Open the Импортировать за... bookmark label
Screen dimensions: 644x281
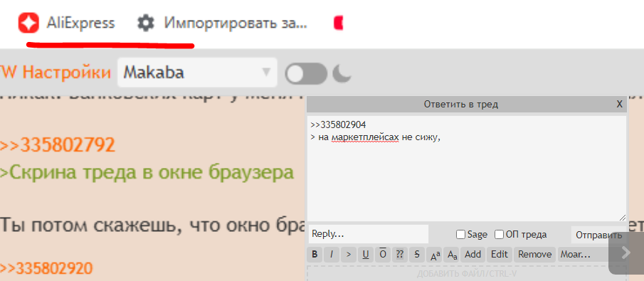[x=236, y=23]
